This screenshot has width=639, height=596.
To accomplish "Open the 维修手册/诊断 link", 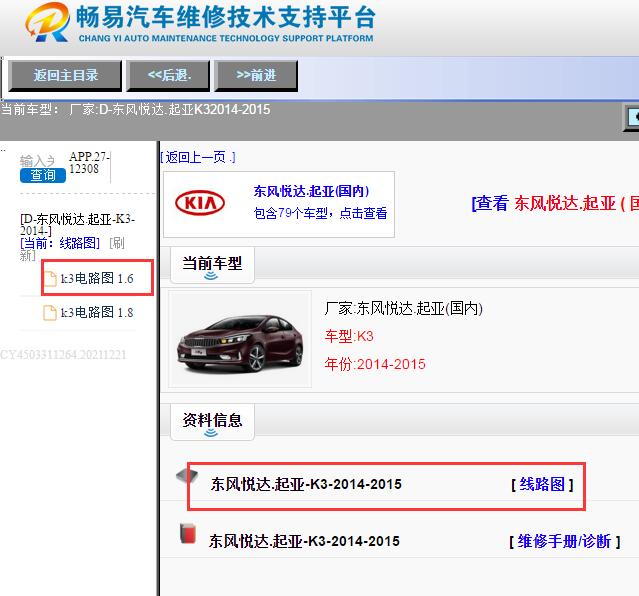I will coord(564,541).
